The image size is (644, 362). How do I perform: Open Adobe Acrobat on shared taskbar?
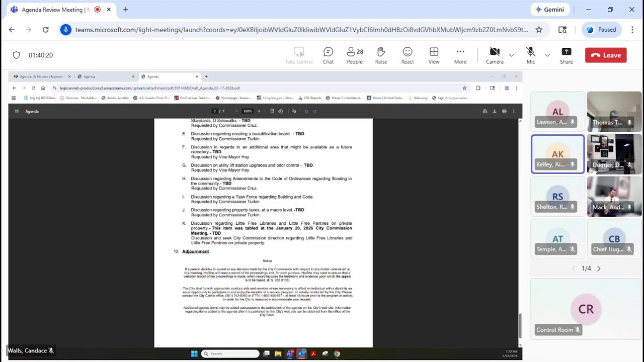[x=313, y=353]
